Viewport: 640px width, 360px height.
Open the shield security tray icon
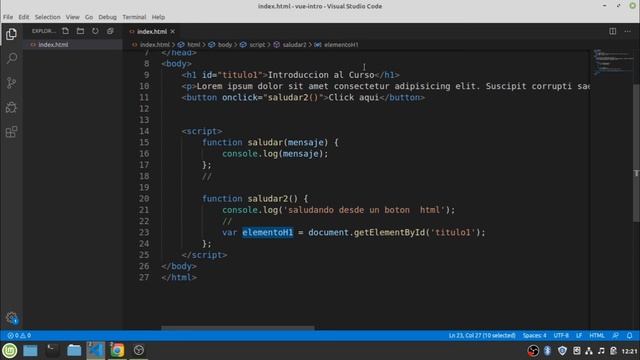tap(562, 351)
